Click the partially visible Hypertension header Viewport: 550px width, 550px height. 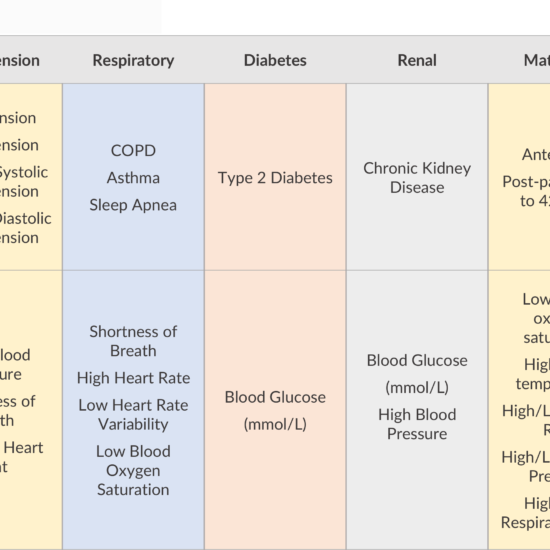20,61
